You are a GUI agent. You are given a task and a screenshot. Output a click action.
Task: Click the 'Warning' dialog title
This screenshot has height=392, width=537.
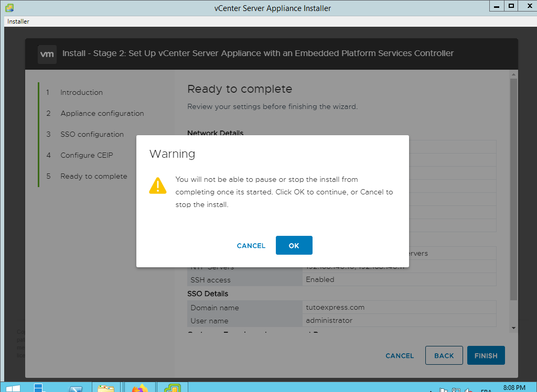tap(172, 154)
